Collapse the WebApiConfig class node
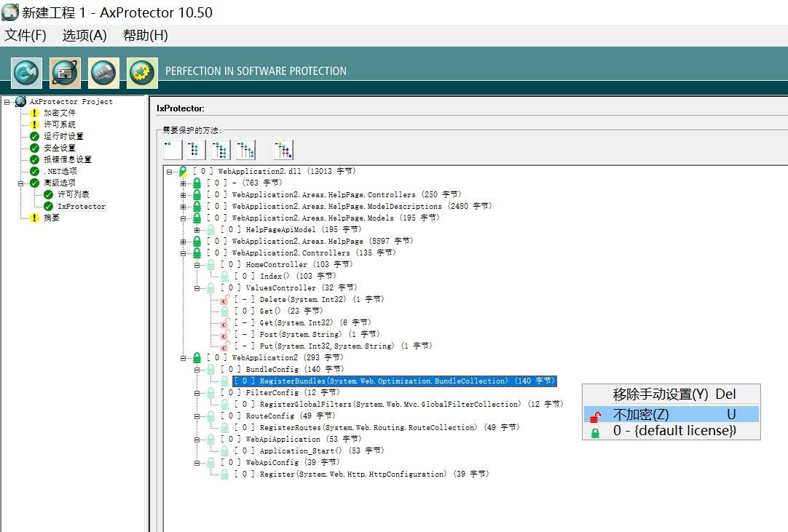Viewport: 788px width, 532px height. 197,463
